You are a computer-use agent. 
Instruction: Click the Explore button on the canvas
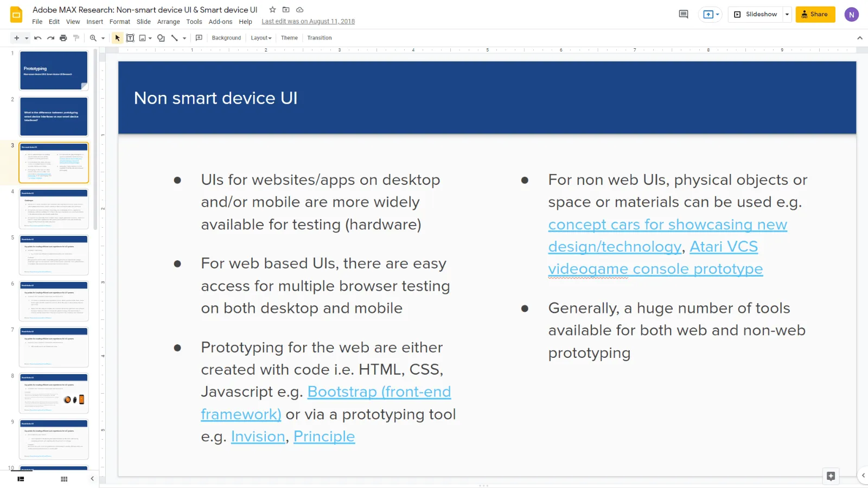click(831, 476)
